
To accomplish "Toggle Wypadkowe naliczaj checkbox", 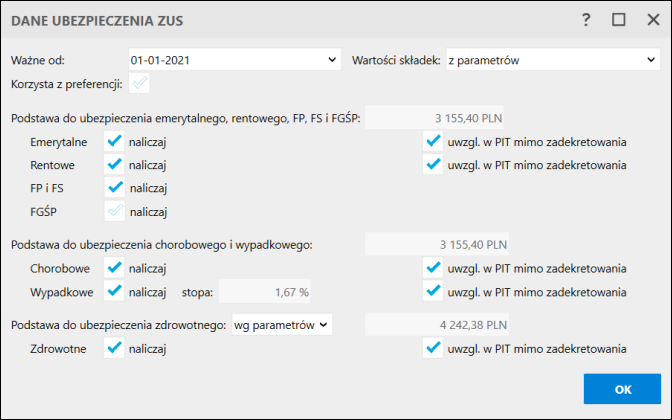I will (x=114, y=291).
